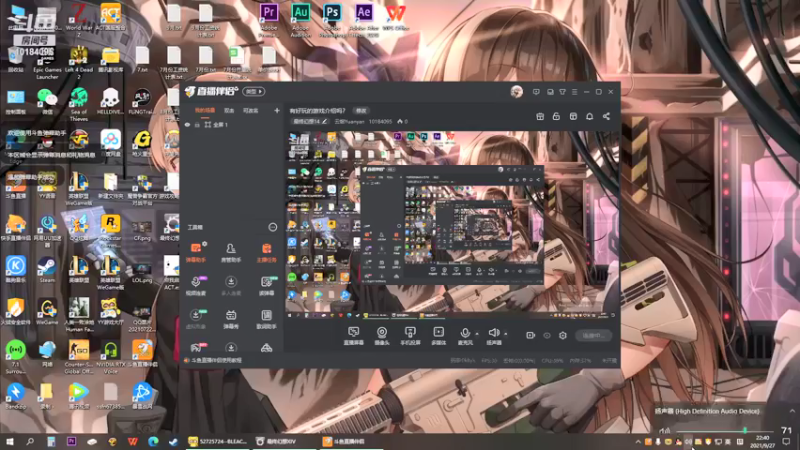
Task: Edit the game category tag with pencil
Action: (324, 121)
